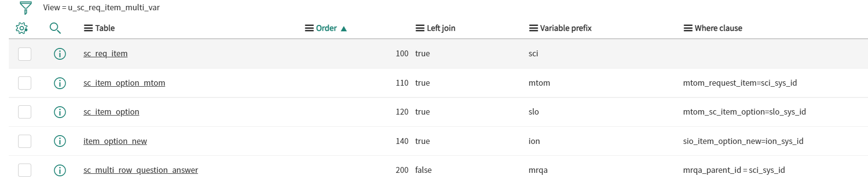Screen dimensions: 868x190
Task: Select the sc_item_option_mtom row checkbox
Action: (x=24, y=83)
